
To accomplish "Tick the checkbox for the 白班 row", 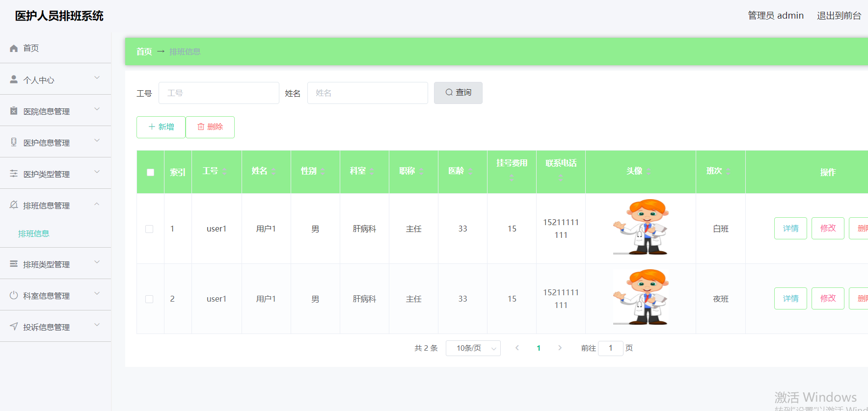I will [x=149, y=229].
